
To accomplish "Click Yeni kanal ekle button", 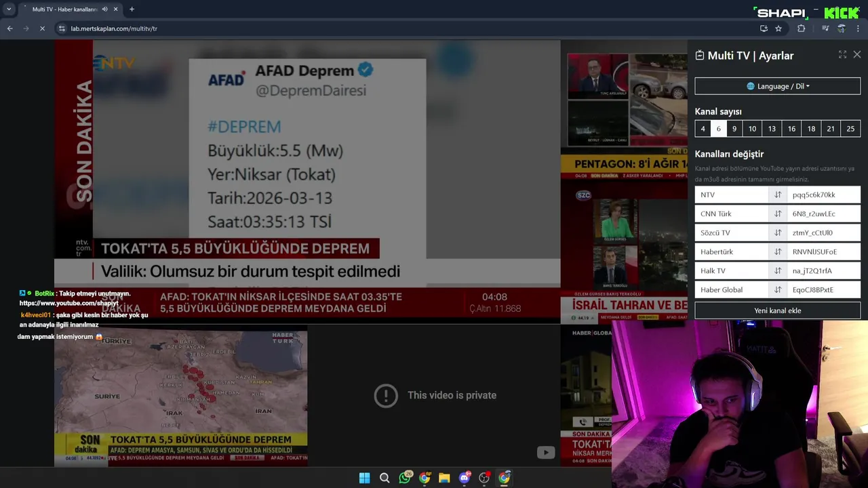I will coord(778,310).
